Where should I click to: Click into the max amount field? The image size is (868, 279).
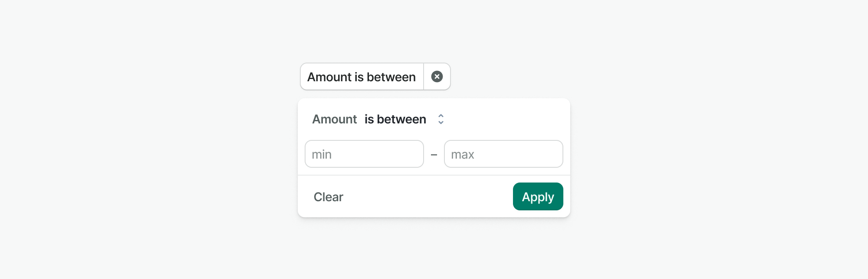(503, 154)
